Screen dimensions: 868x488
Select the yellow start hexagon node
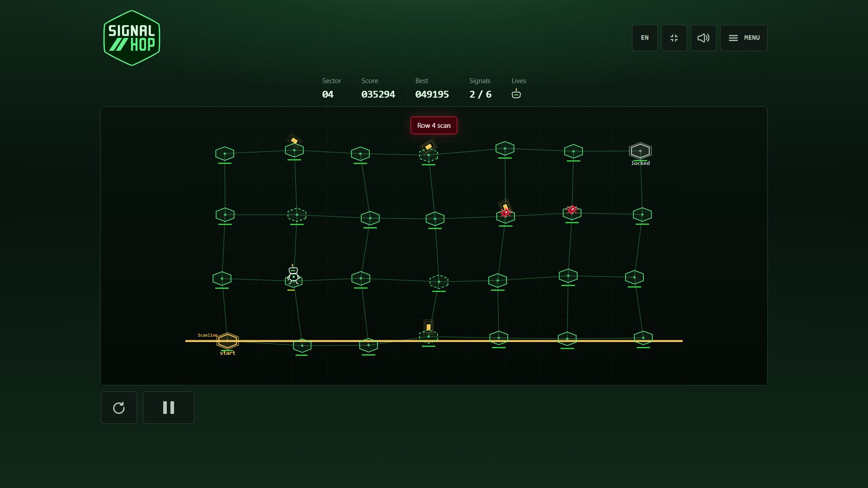(227, 341)
